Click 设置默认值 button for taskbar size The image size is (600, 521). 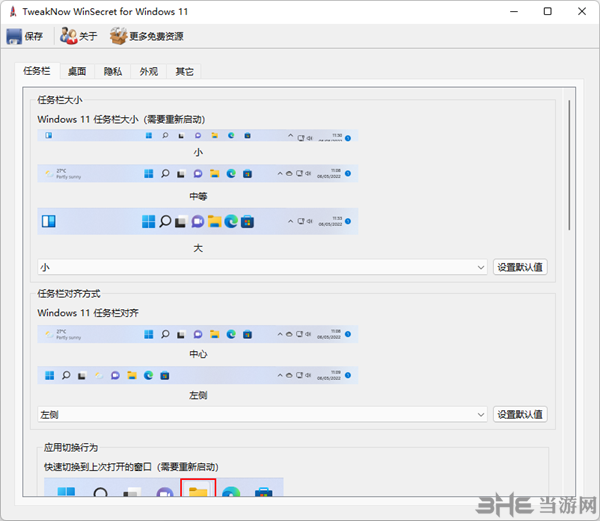(x=520, y=267)
